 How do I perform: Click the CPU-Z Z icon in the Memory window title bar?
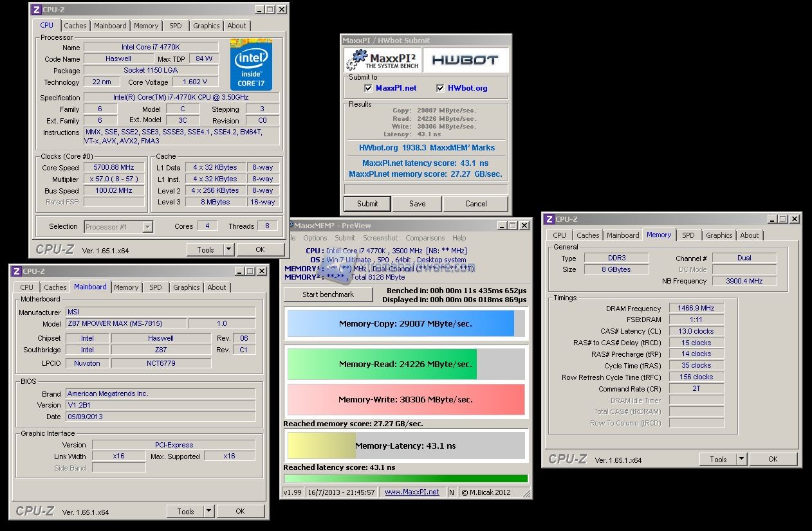[x=549, y=219]
